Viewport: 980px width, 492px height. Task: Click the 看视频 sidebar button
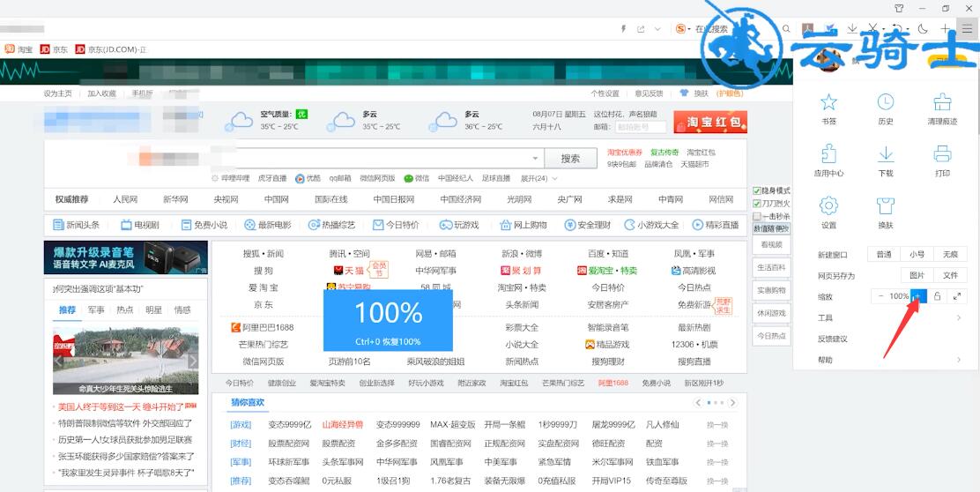pos(772,245)
